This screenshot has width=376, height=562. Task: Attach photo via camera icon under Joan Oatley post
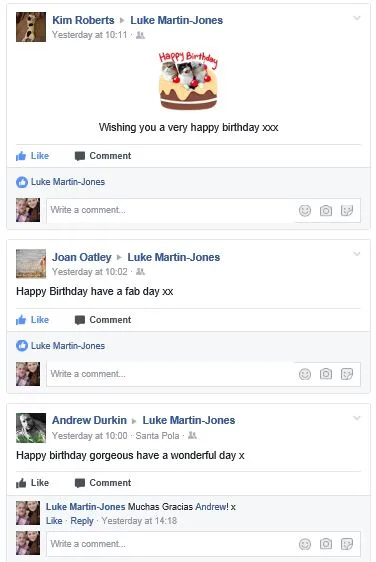[x=325, y=374]
